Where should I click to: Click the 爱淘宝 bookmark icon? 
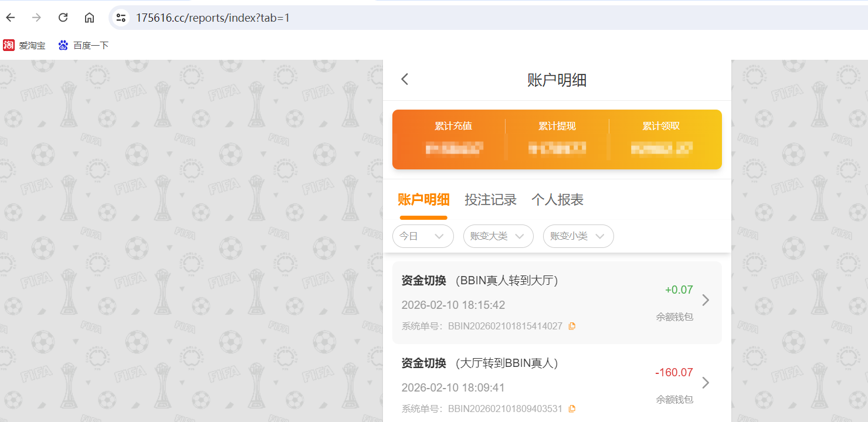pos(9,45)
